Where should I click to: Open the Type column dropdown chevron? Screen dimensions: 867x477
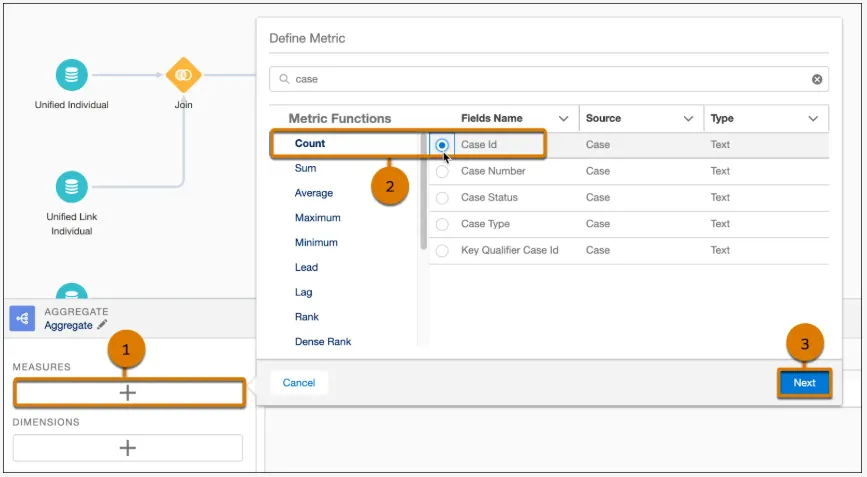[813, 119]
